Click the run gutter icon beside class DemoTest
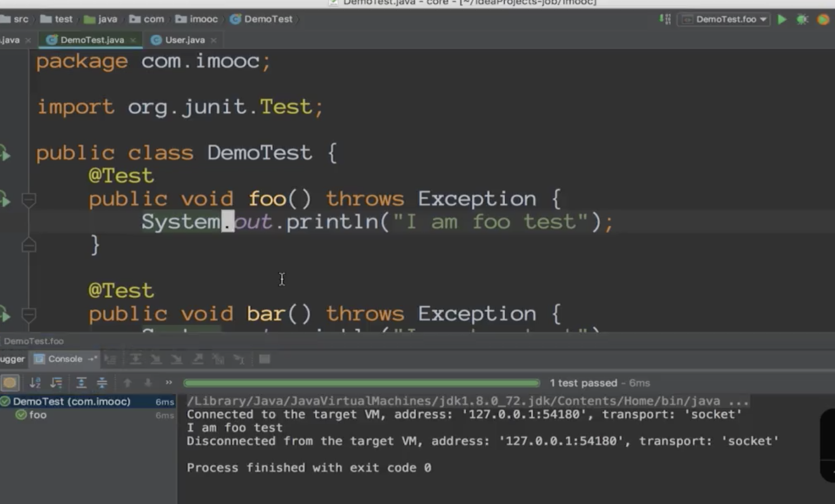 (x=5, y=153)
